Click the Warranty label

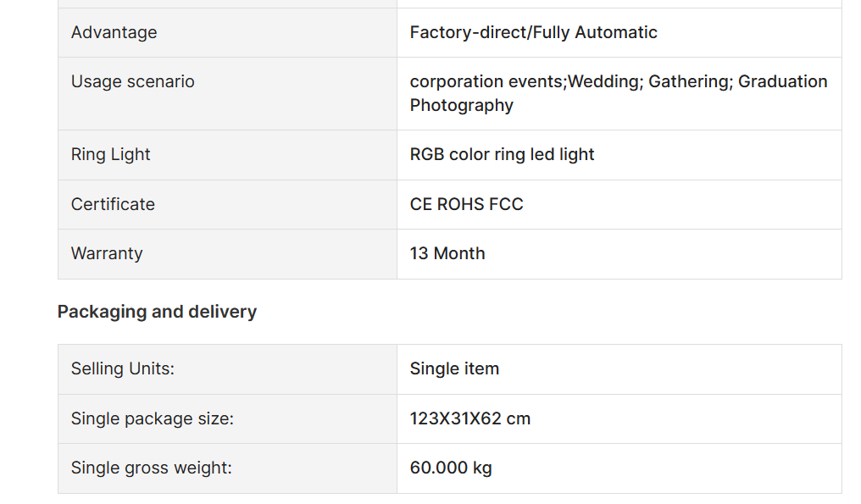[x=107, y=253]
